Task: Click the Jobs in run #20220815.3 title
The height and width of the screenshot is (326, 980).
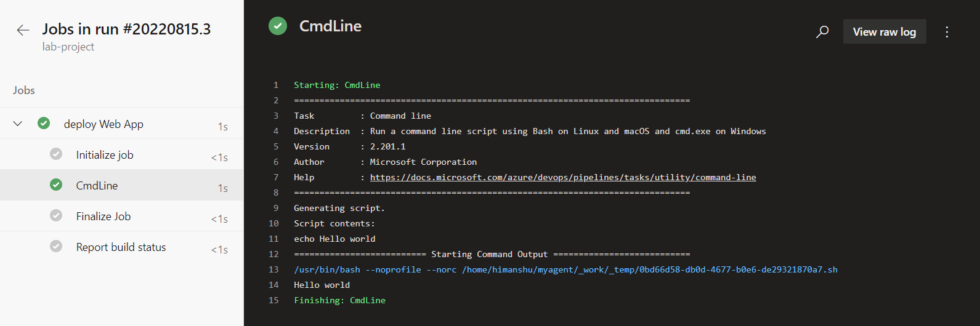Action: pos(126,29)
